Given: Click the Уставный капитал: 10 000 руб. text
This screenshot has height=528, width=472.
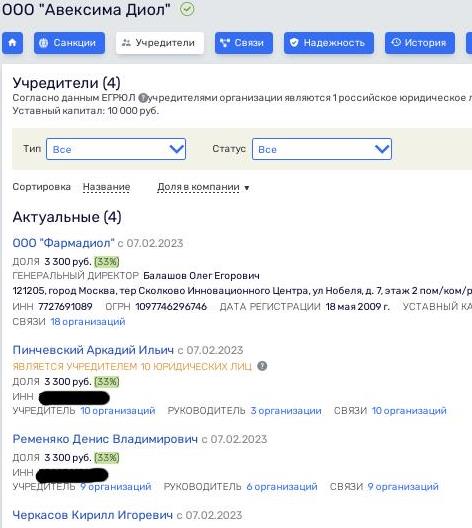Looking at the screenshot, I should point(86,111).
